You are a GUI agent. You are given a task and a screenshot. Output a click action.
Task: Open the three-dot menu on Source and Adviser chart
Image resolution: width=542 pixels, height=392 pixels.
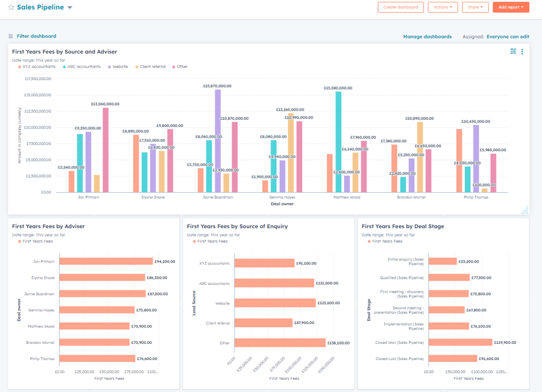tap(522, 51)
